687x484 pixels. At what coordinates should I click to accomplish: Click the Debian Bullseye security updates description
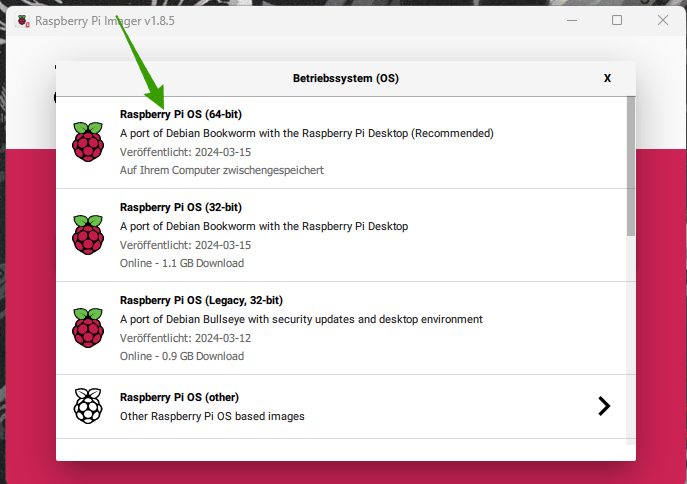301,319
